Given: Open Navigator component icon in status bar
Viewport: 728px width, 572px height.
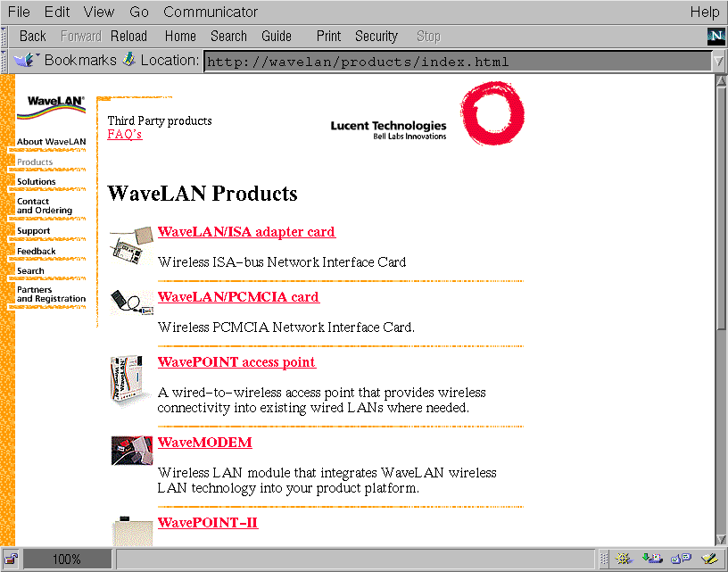Looking at the screenshot, I should pyautogui.click(x=625, y=560).
